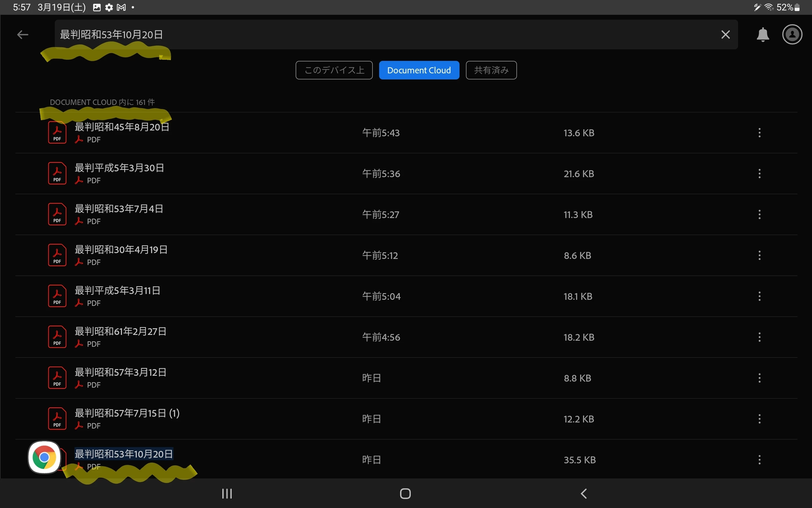
Task: Tap the back arrow beside search field
Action: [x=23, y=35]
